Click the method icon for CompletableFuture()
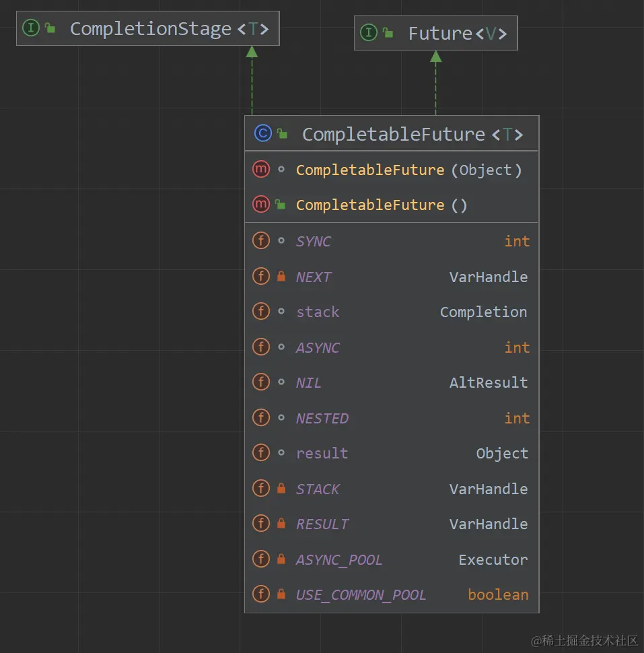 pos(261,204)
